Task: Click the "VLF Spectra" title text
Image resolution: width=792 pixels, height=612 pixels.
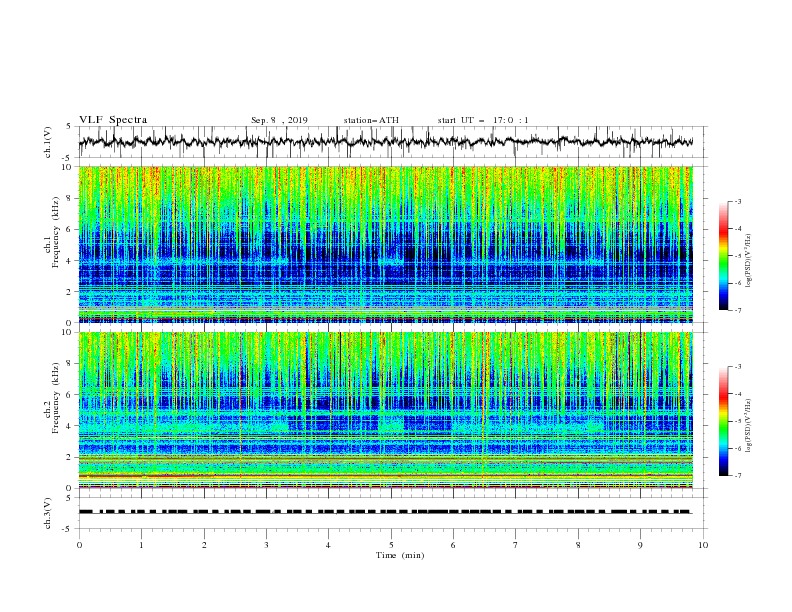Action: (113, 120)
